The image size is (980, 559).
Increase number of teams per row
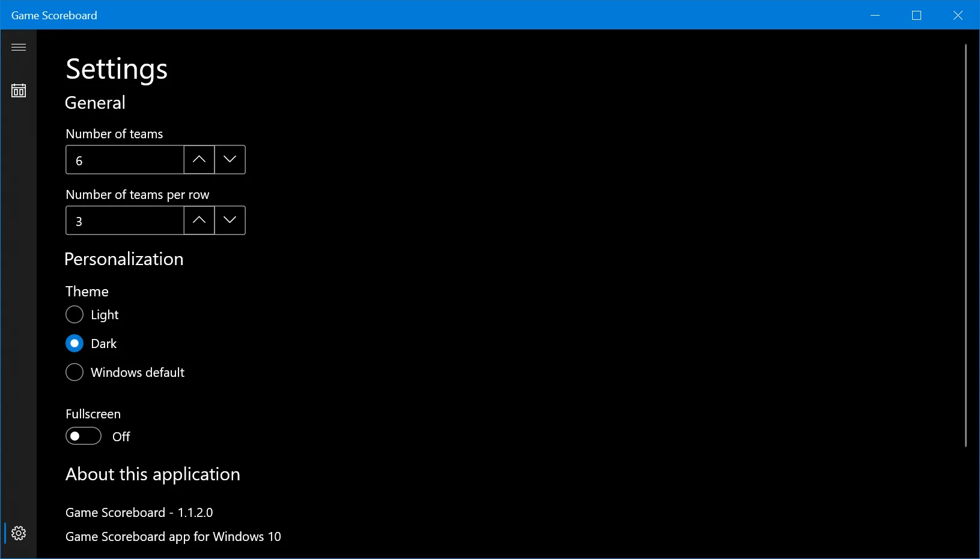[199, 220]
